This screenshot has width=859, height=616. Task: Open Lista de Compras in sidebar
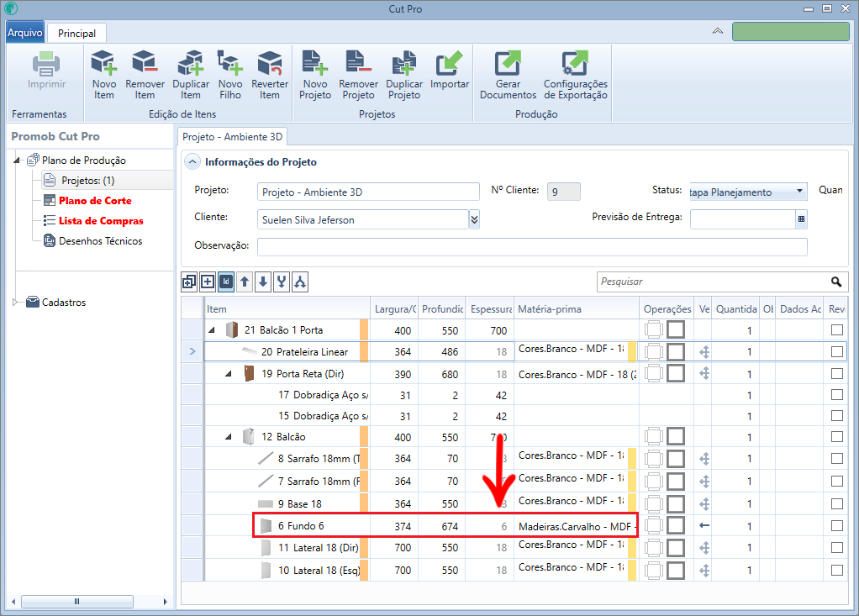point(101,221)
